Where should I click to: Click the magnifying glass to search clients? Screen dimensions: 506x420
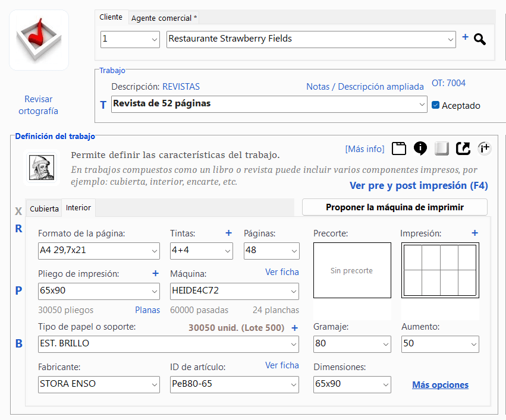click(x=480, y=39)
